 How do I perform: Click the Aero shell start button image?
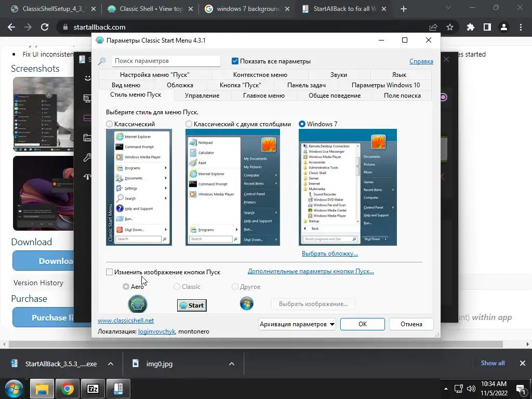[137, 303]
